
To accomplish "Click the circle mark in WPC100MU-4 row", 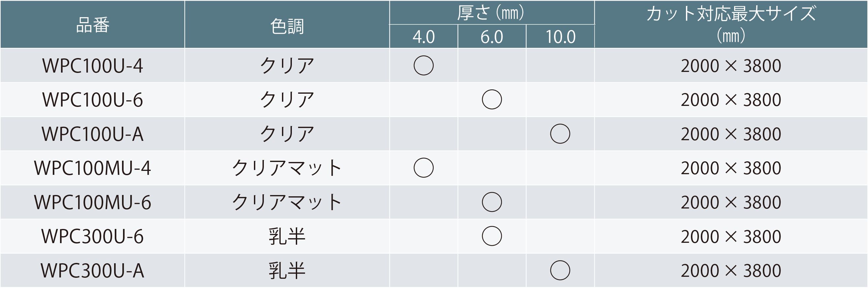I will point(423,168).
